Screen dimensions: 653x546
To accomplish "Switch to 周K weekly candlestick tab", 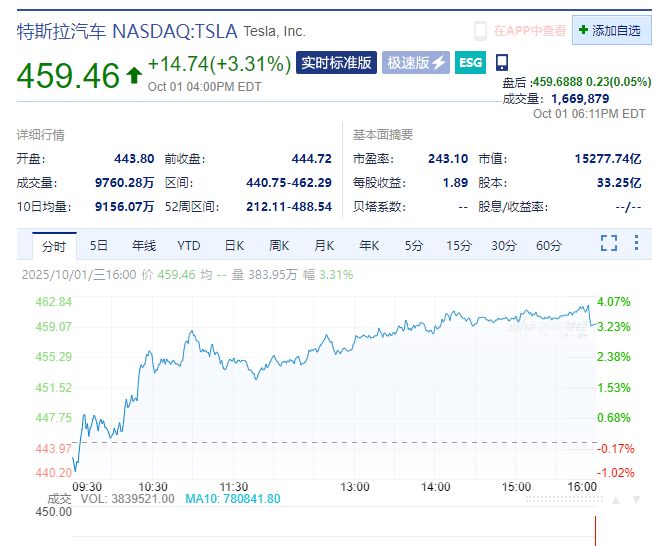I will point(279,246).
